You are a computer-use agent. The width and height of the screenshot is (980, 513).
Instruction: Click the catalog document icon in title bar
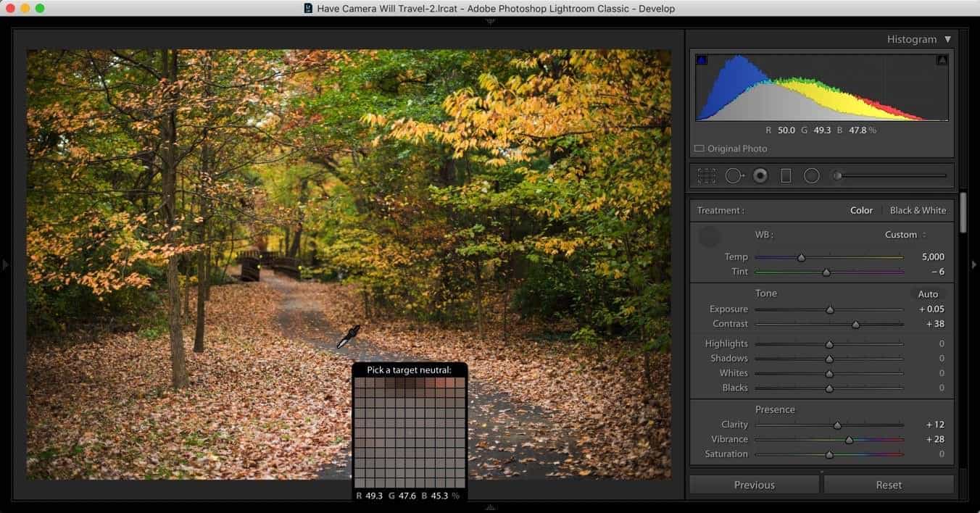pyautogui.click(x=309, y=9)
